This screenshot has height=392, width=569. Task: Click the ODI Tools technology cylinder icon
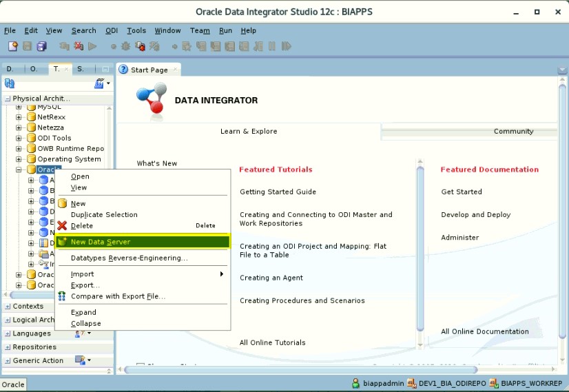coord(32,138)
